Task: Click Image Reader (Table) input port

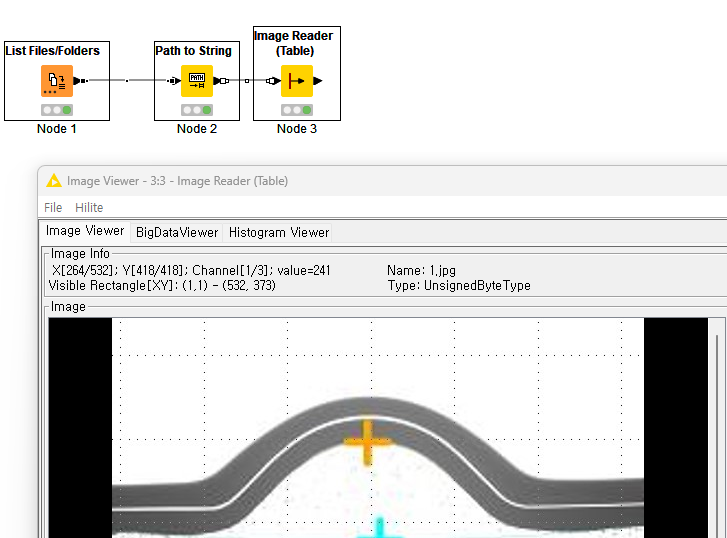Action: [273, 81]
